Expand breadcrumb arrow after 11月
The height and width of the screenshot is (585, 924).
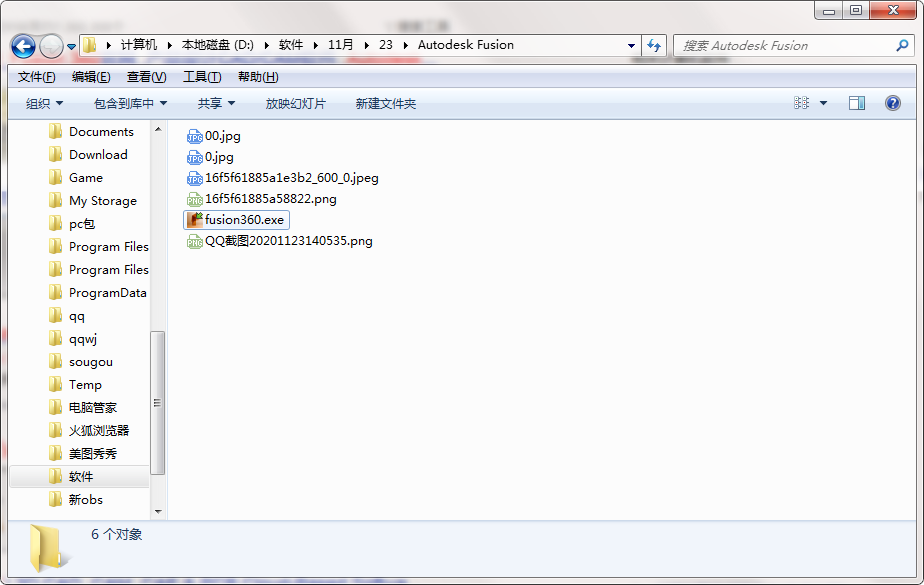[367, 45]
